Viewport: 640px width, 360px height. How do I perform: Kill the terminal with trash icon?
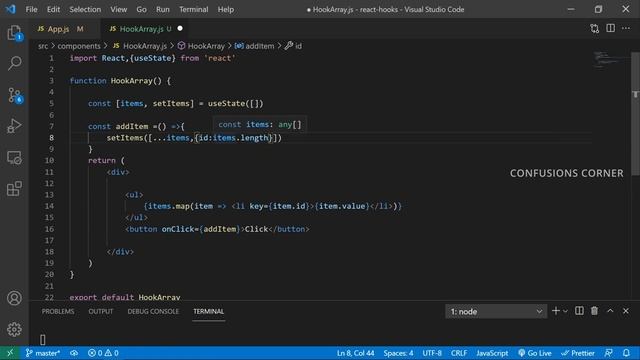click(x=594, y=311)
